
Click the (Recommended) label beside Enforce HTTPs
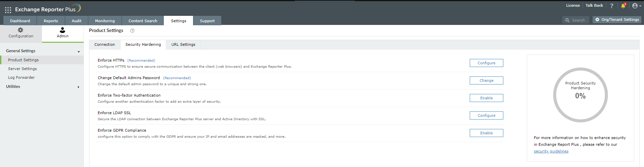tap(141, 61)
